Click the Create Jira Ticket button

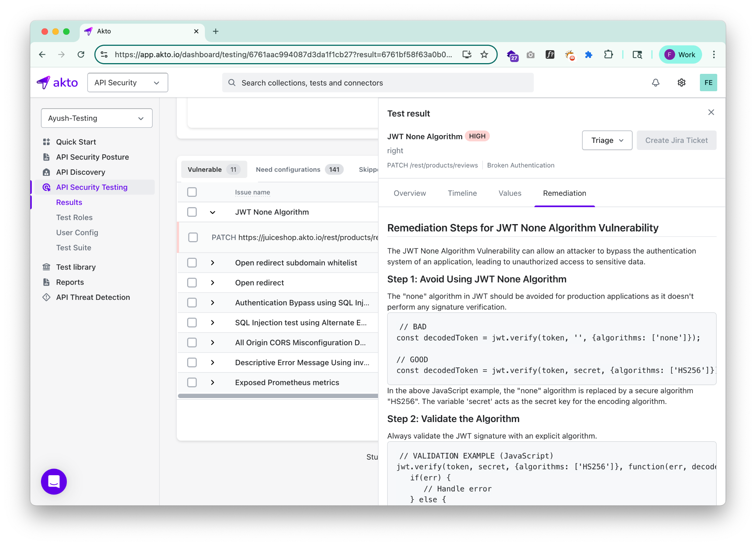click(676, 140)
